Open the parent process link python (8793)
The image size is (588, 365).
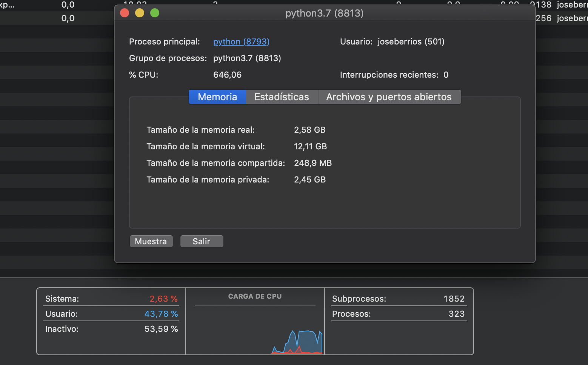click(x=241, y=41)
